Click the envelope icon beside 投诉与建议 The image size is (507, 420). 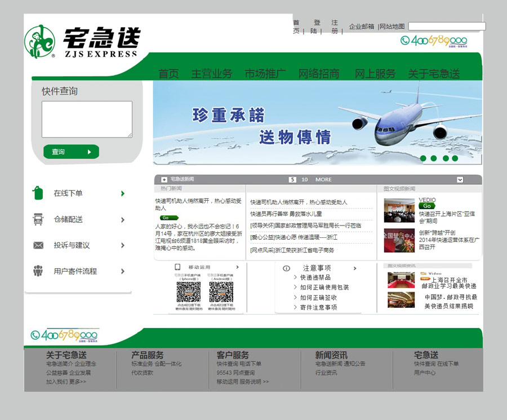click(x=38, y=245)
